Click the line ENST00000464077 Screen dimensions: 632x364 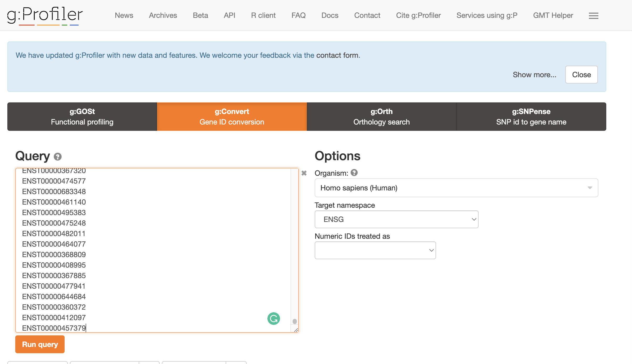[54, 244]
